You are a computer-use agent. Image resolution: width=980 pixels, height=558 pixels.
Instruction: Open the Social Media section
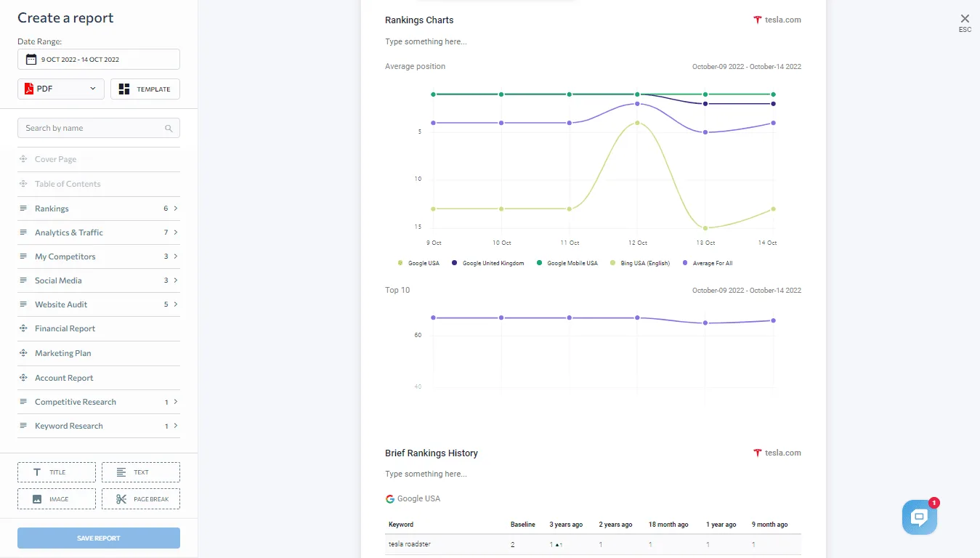pos(98,280)
